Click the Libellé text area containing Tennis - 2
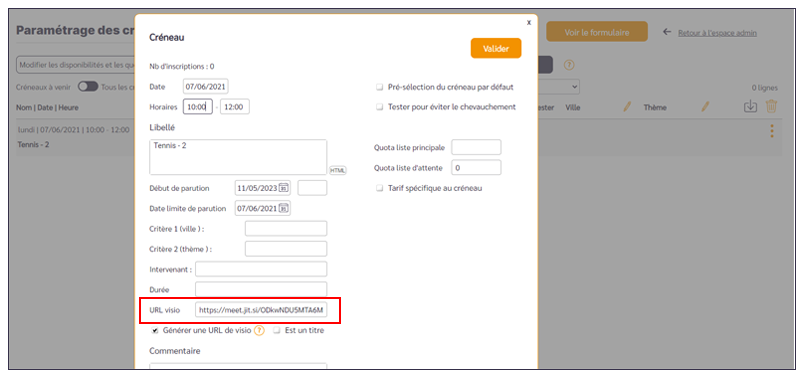Image resolution: width=801 pixels, height=380 pixels. tap(238, 157)
